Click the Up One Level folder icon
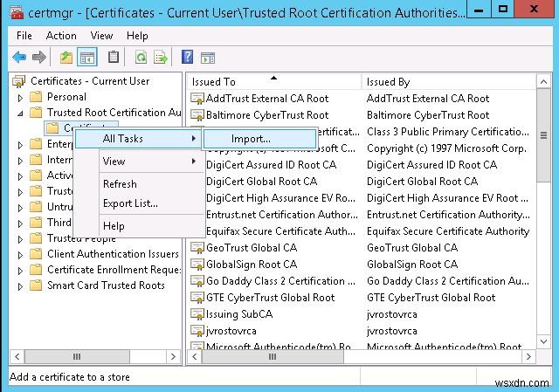The height and width of the screenshot is (392, 559). (66, 57)
